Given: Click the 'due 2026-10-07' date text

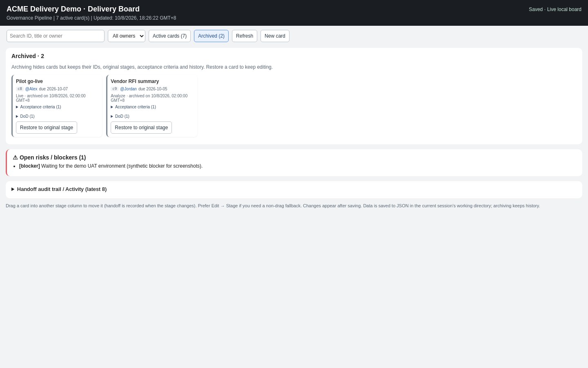Looking at the screenshot, I should tap(53, 89).
